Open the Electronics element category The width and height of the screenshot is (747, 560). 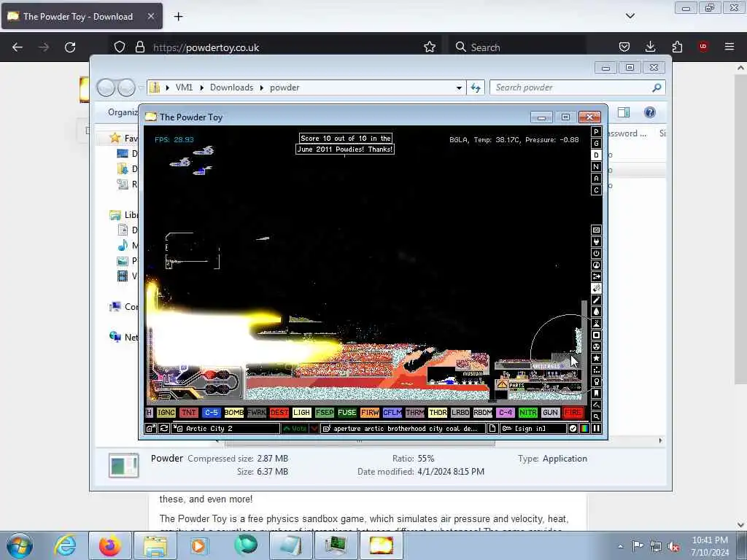596,242
